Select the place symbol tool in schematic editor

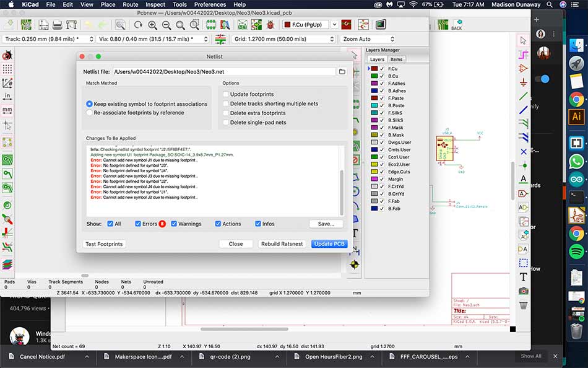(x=524, y=68)
